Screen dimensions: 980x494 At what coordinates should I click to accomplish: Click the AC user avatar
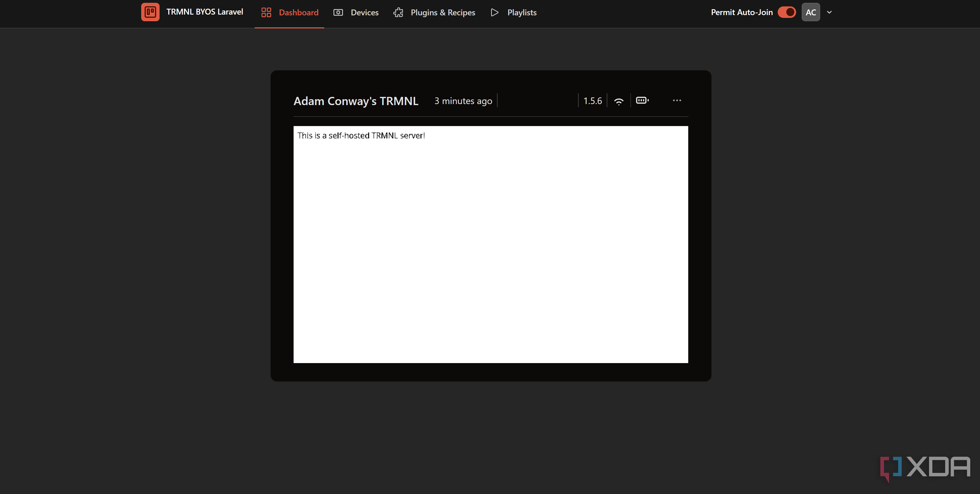click(811, 12)
